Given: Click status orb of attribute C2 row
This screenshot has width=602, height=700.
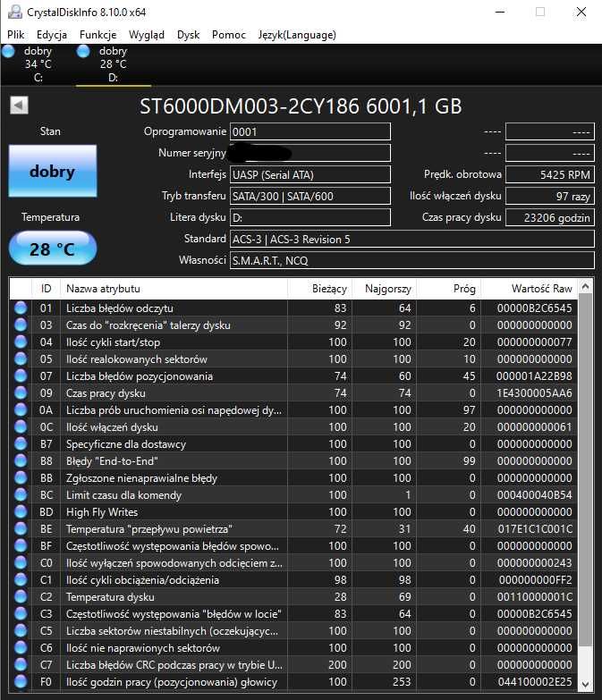Looking at the screenshot, I should [21, 596].
